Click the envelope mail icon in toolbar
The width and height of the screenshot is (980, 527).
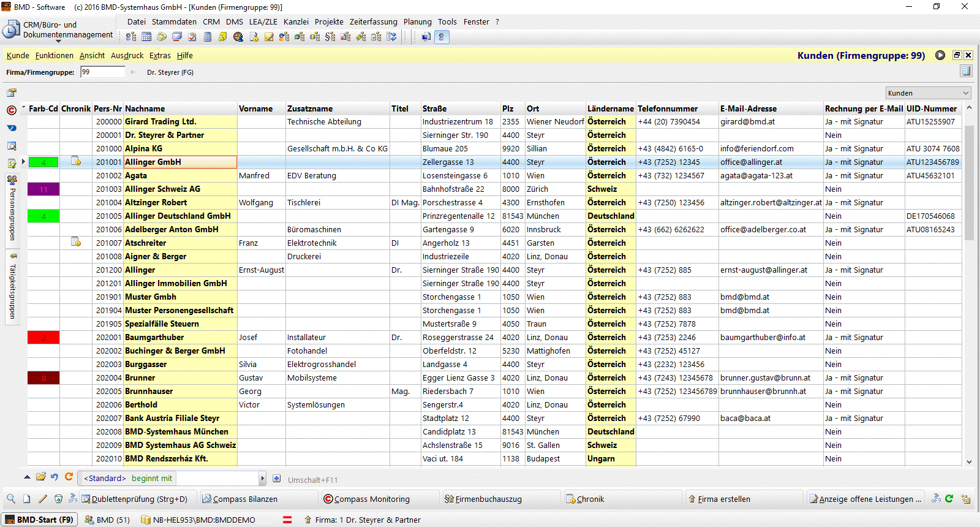click(x=177, y=37)
